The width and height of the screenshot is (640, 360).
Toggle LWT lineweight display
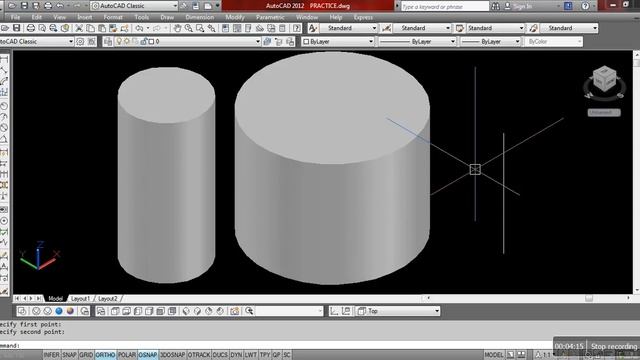tap(251, 355)
